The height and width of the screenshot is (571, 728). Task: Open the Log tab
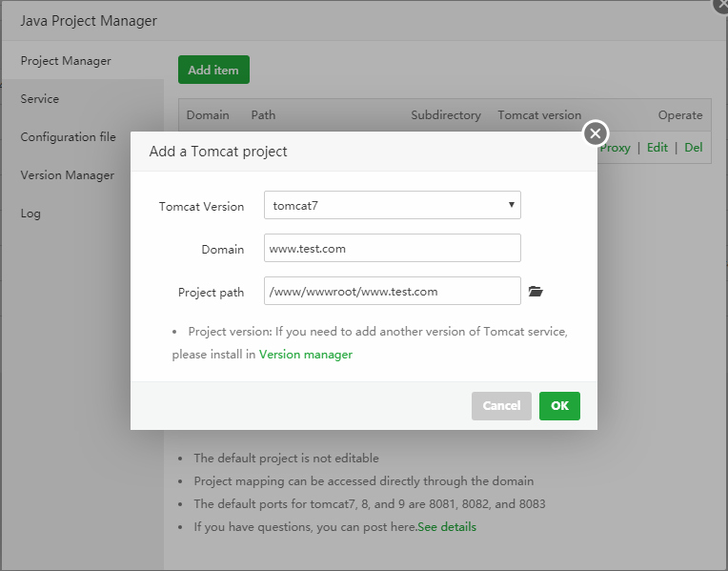coord(30,214)
